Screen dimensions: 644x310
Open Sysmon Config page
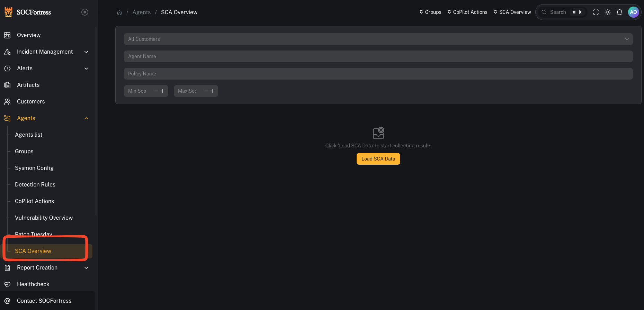[x=34, y=168]
